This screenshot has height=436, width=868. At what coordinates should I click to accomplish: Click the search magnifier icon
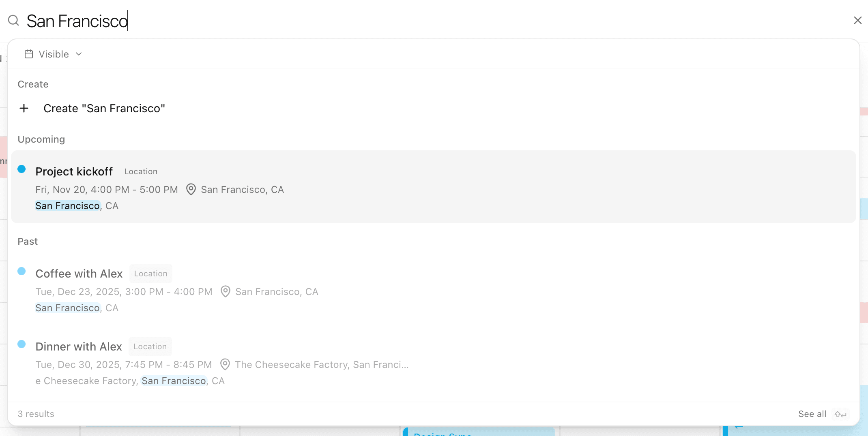[x=13, y=20]
